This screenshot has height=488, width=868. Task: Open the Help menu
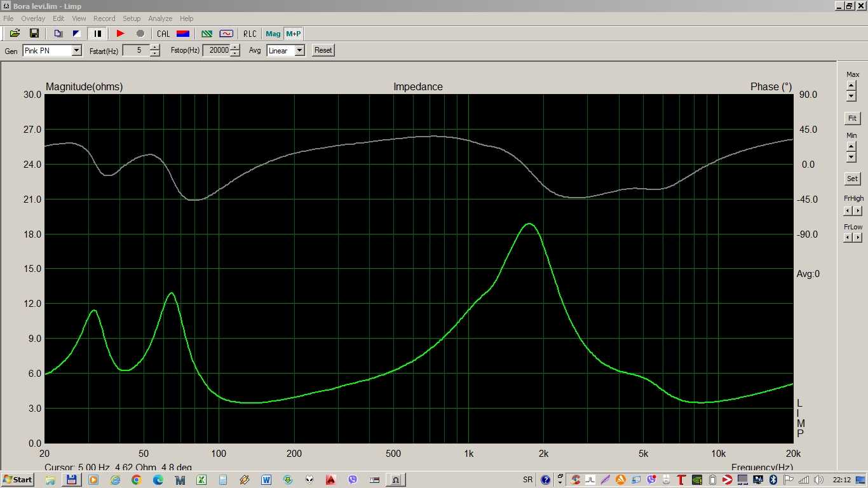point(186,18)
